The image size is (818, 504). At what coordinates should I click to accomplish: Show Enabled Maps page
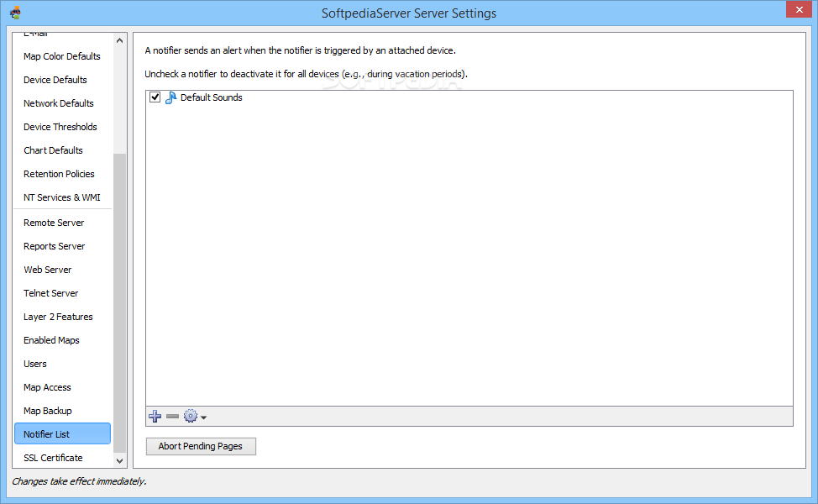coord(51,340)
